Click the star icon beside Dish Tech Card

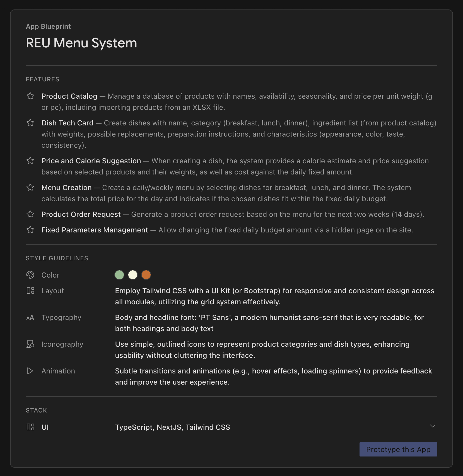point(30,123)
